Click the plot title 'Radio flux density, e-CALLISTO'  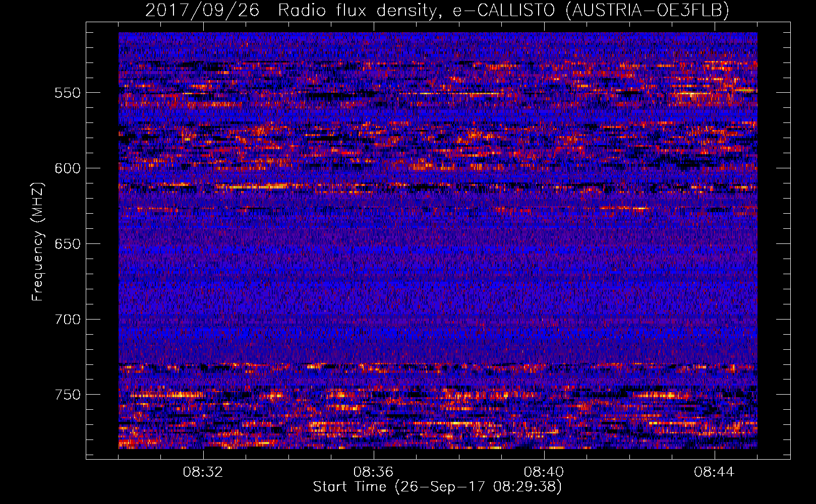pyautogui.click(x=417, y=10)
